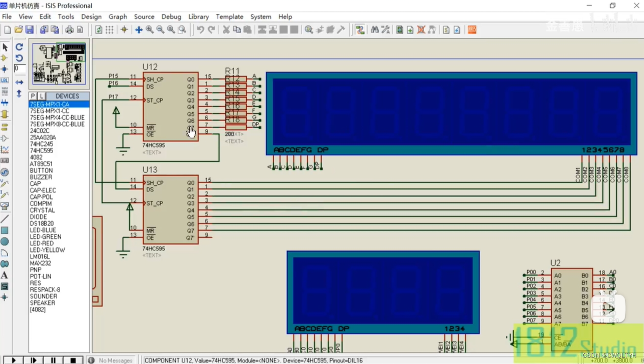
Task: Open a design with the folder icon
Action: point(19,30)
